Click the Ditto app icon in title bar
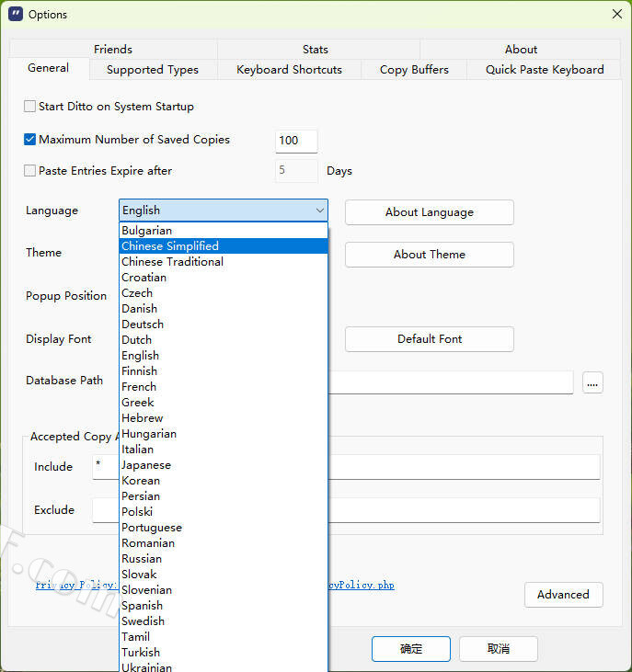 [x=16, y=14]
